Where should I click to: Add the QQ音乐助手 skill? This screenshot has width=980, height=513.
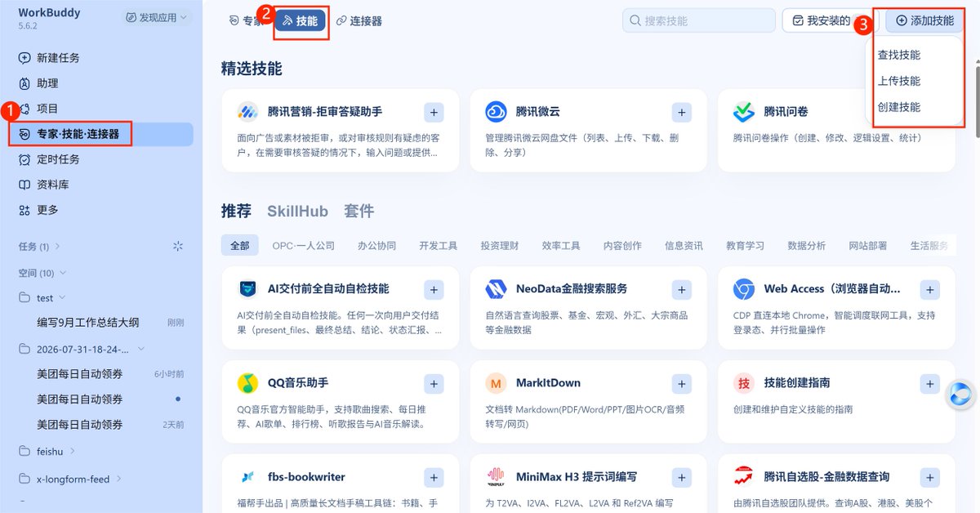(434, 384)
